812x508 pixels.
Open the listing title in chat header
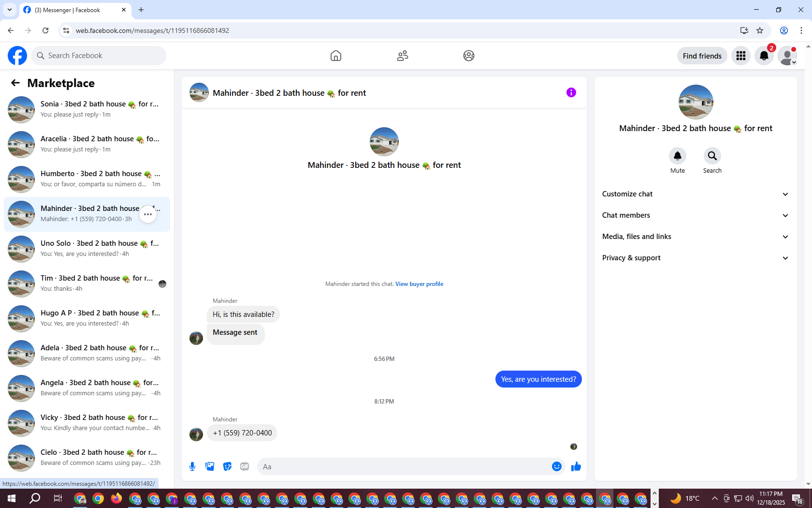[290, 93]
